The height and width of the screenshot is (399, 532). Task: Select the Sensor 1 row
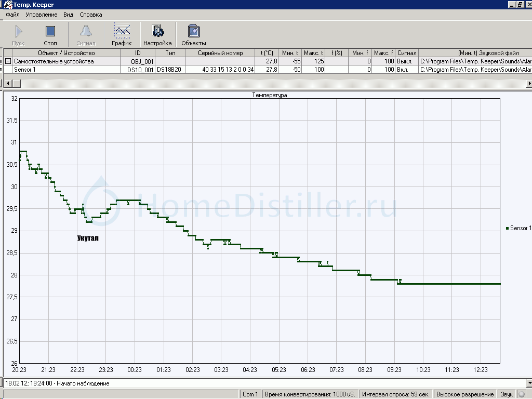268,70
